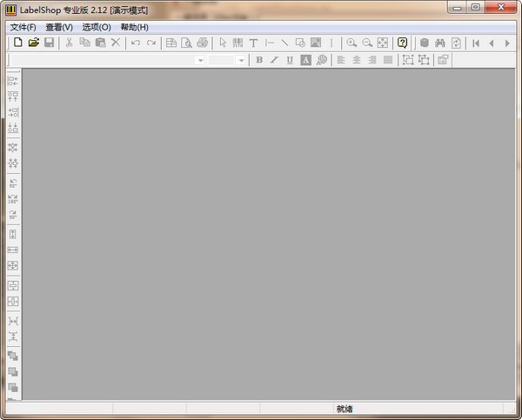Click the font selection magnifier icon
The height and width of the screenshot is (420, 522).
[322, 60]
